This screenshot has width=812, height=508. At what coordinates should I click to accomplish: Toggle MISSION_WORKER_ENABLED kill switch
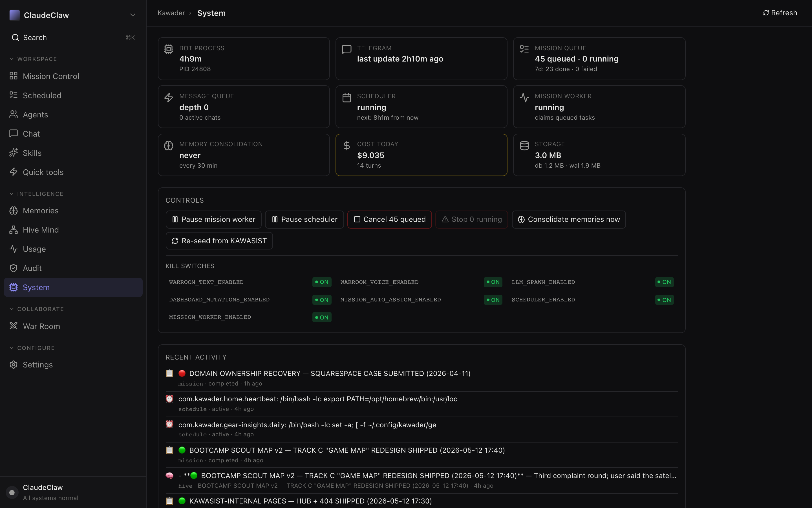click(x=322, y=317)
